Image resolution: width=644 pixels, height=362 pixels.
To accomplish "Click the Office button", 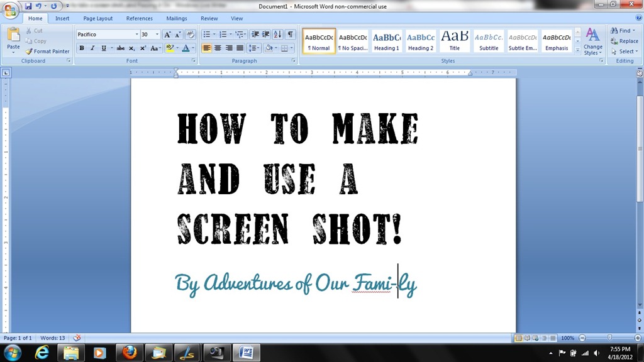I will pos(11,10).
